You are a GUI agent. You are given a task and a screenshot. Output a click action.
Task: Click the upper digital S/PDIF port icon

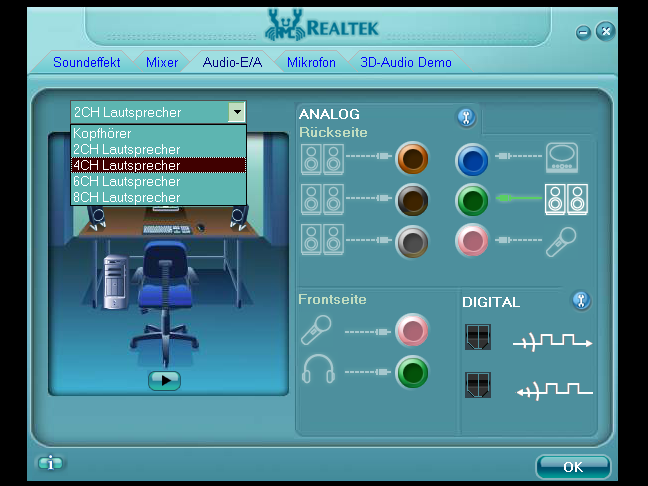478,337
